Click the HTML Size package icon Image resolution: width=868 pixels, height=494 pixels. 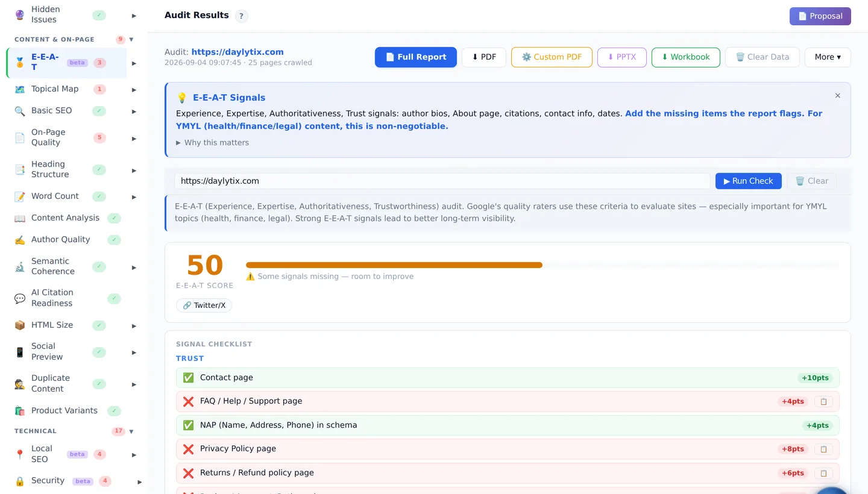tap(20, 325)
